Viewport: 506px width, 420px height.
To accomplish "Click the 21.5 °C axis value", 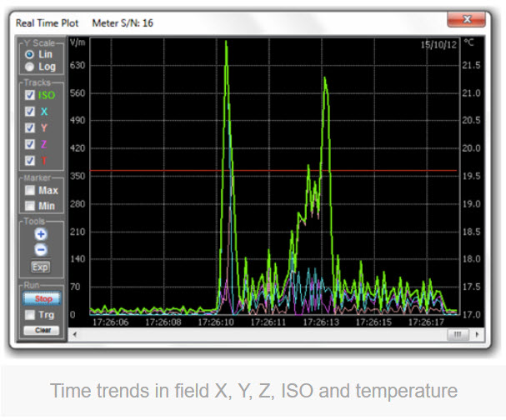I will coord(471,66).
